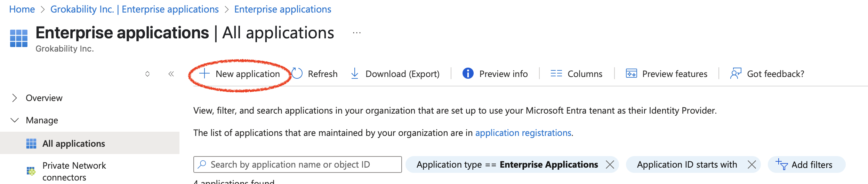
Task: Expand the Overview section
Action: click(15, 98)
